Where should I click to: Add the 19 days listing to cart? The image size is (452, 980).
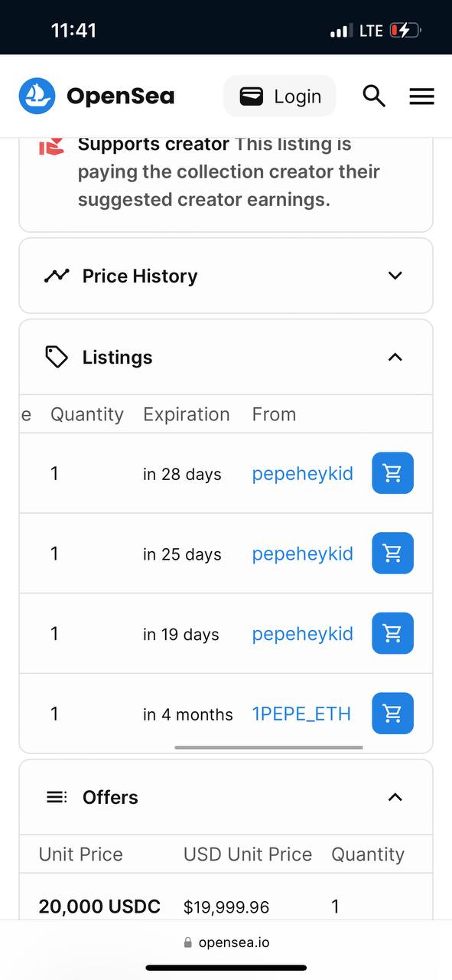[x=392, y=633]
